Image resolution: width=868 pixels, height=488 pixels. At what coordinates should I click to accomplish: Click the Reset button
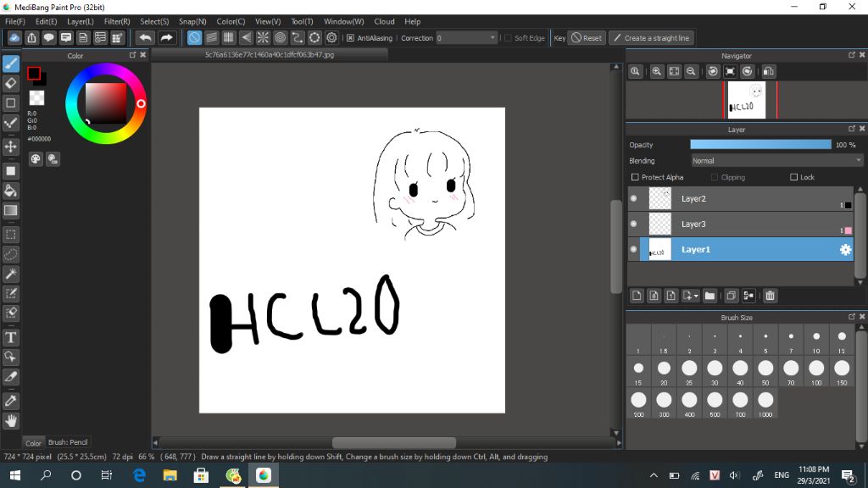587,37
